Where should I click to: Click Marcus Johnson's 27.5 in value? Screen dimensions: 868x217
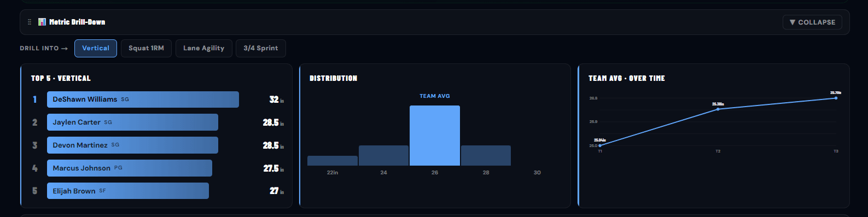(x=273, y=168)
